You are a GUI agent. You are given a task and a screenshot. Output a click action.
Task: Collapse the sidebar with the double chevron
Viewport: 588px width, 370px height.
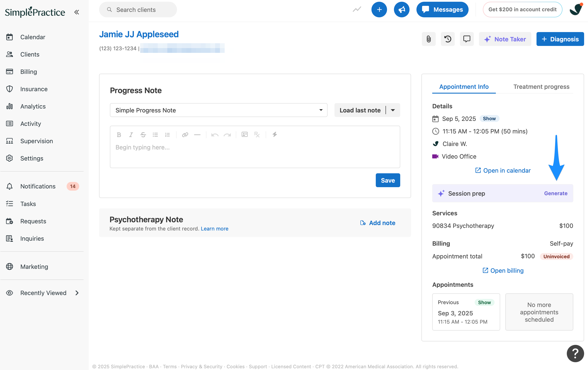coord(77,12)
